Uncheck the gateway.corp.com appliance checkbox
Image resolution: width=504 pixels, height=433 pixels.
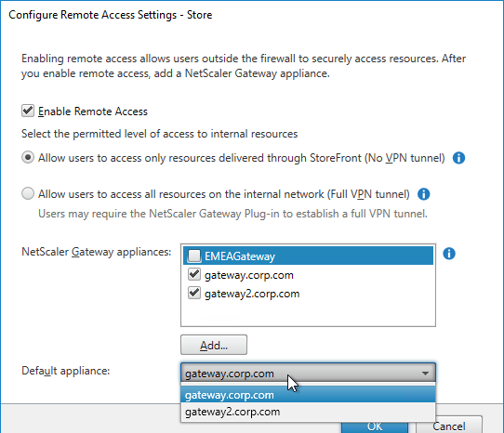194,275
